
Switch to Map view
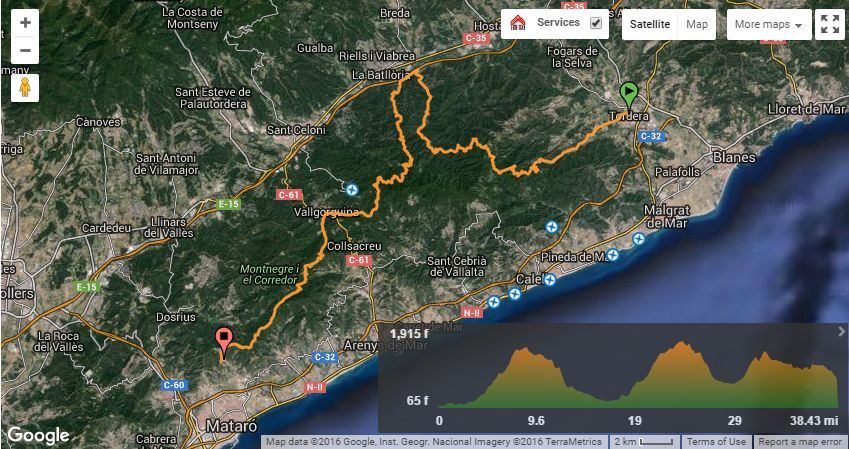697,24
